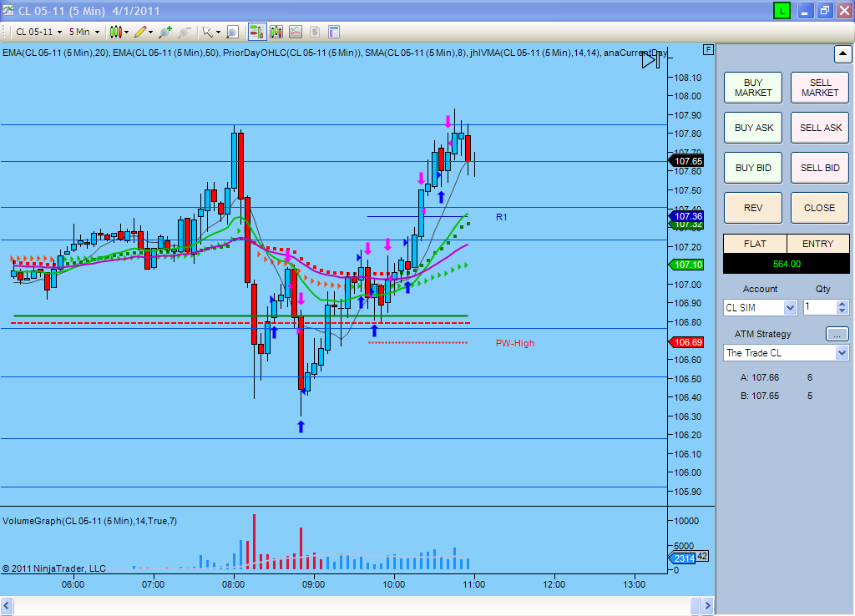Select the arrow cursor tool
855x616 pixels.
click(207, 33)
